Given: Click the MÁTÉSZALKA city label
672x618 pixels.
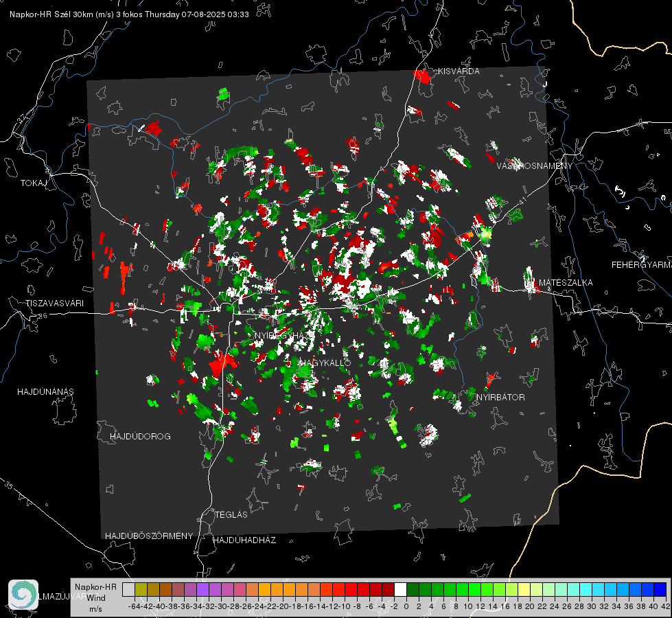Looking at the screenshot, I should pos(566,282).
